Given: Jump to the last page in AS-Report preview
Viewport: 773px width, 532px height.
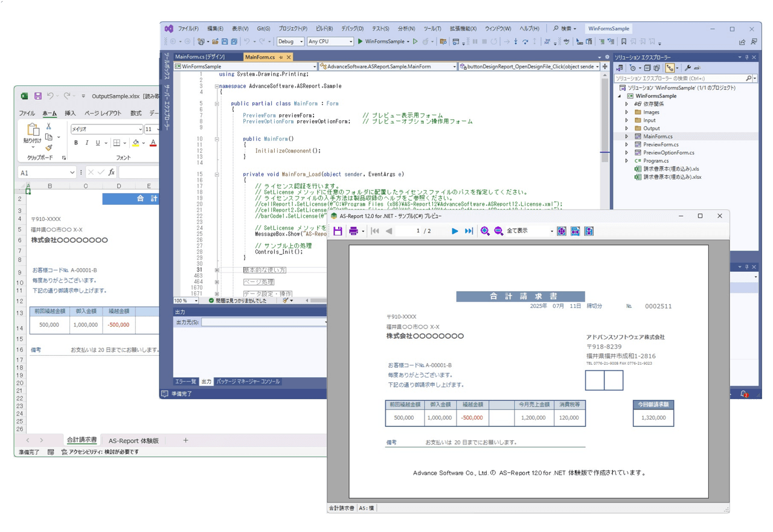Looking at the screenshot, I should (x=469, y=231).
